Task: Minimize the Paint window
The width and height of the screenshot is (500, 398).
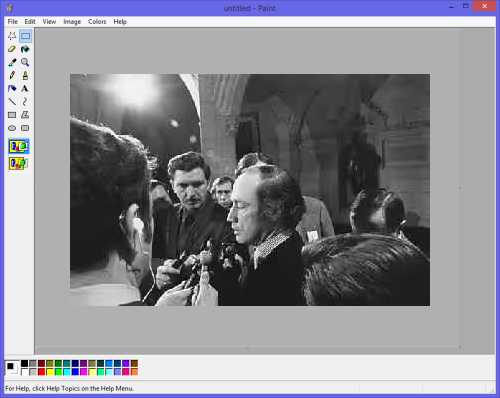Action: [452, 6]
